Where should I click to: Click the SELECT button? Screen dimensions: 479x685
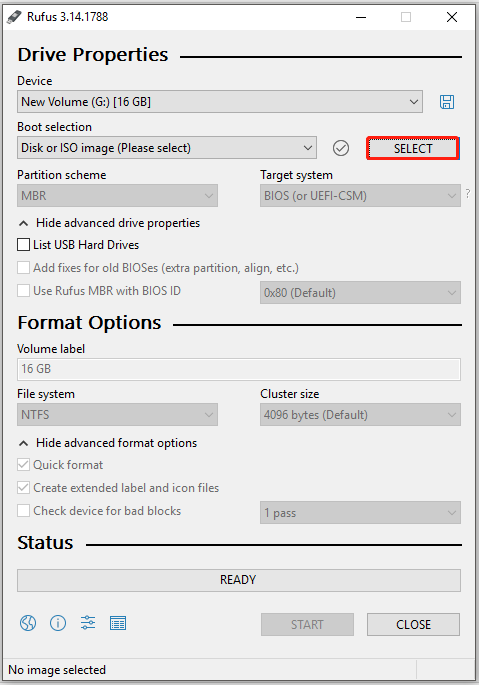click(x=413, y=149)
